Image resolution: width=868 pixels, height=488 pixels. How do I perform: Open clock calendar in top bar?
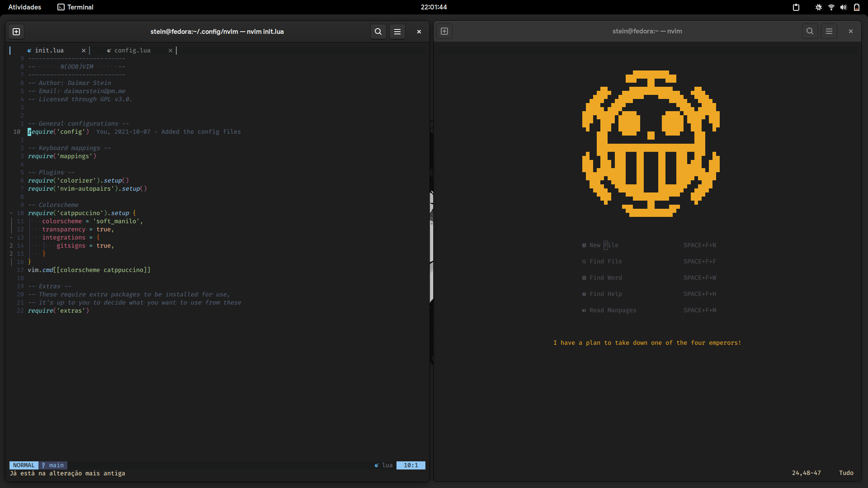[434, 7]
